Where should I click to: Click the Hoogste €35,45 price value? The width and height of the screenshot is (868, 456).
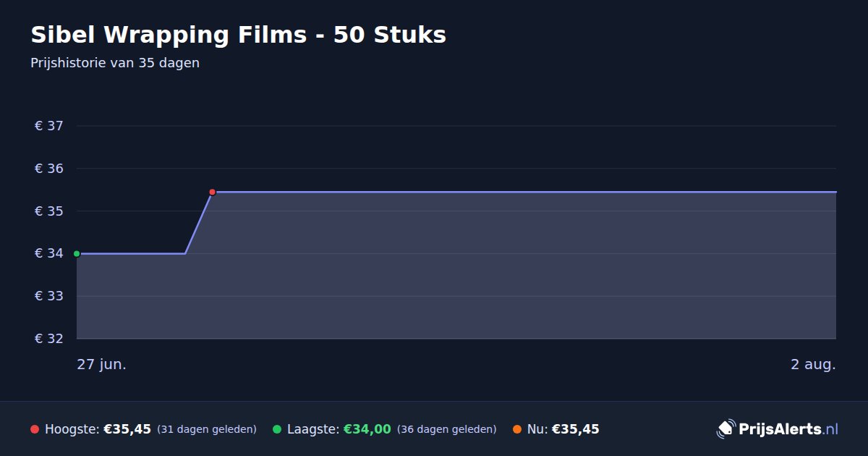click(127, 429)
